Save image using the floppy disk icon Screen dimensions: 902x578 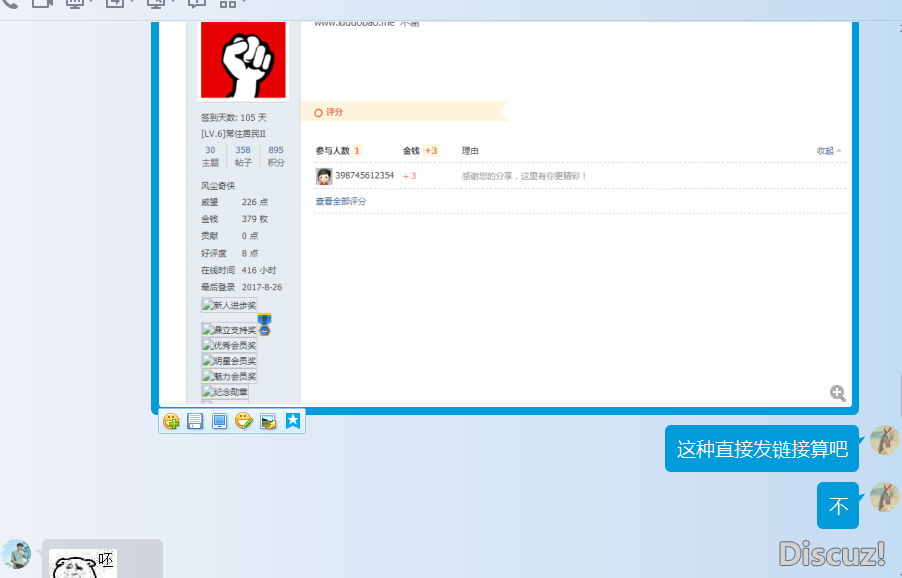(x=195, y=421)
